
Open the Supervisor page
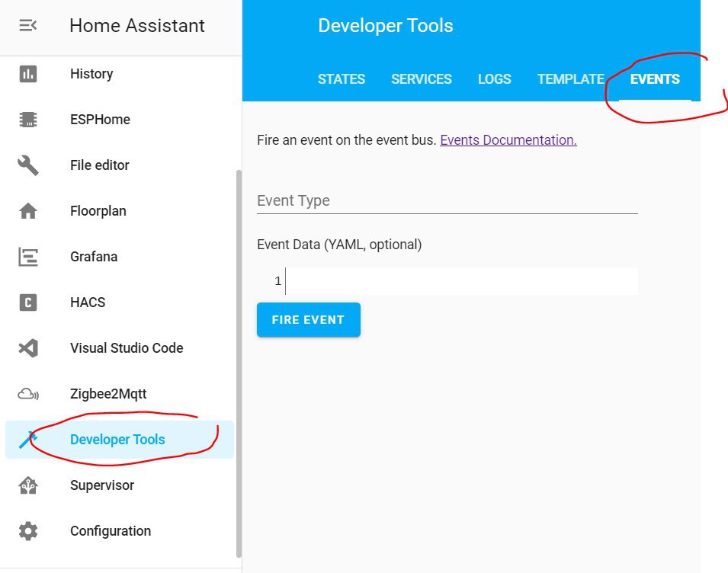[120, 485]
